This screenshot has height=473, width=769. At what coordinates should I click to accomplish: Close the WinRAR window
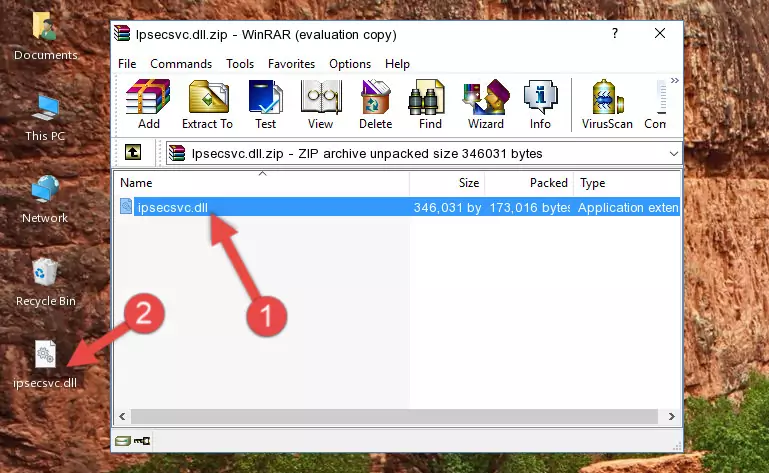pos(660,33)
